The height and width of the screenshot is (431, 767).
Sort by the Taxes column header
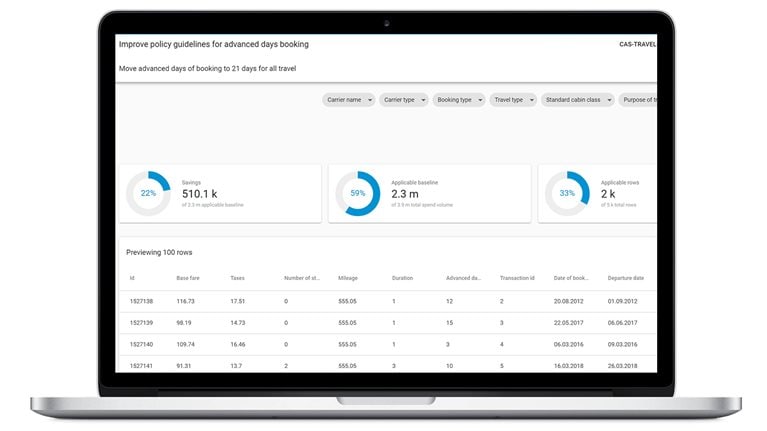(237, 278)
